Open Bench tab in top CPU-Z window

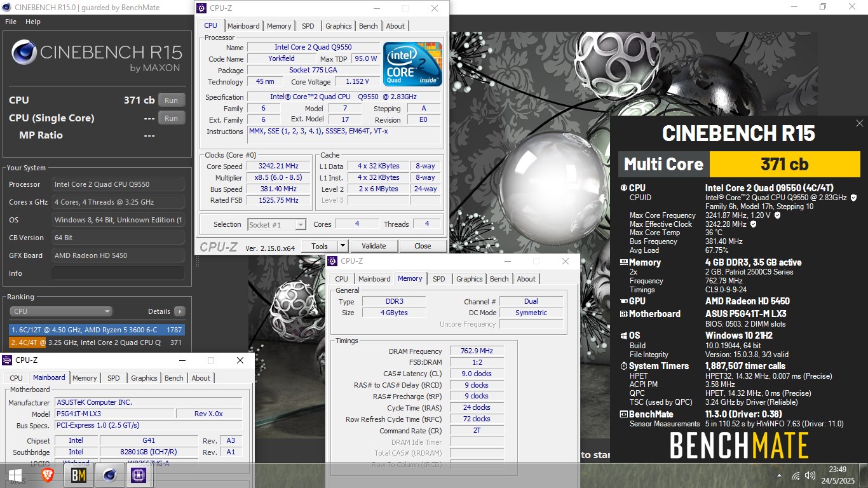pyautogui.click(x=369, y=26)
